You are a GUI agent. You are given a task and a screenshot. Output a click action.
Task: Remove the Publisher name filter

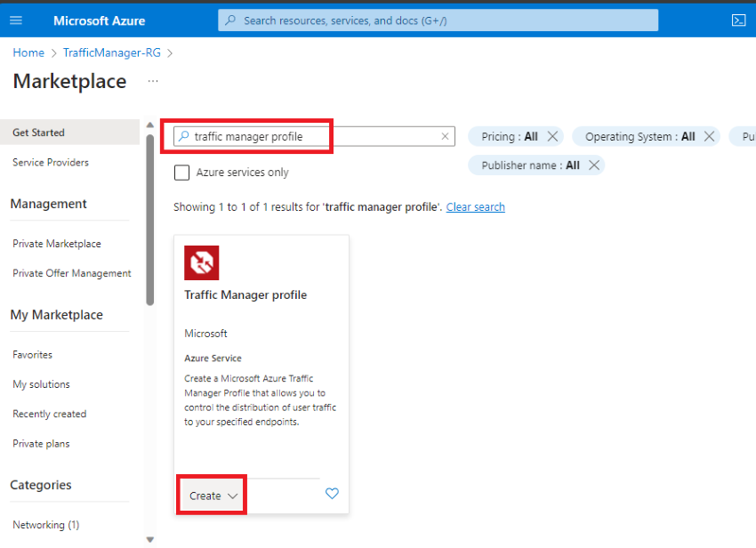tap(594, 165)
